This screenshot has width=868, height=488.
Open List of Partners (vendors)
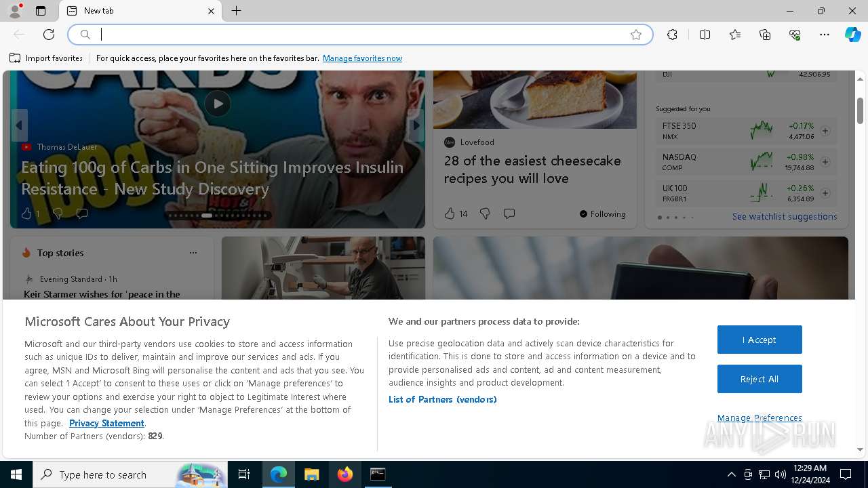point(443,399)
